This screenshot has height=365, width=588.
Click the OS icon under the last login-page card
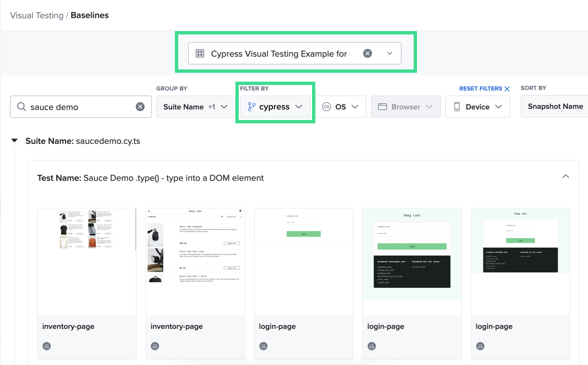[480, 346]
